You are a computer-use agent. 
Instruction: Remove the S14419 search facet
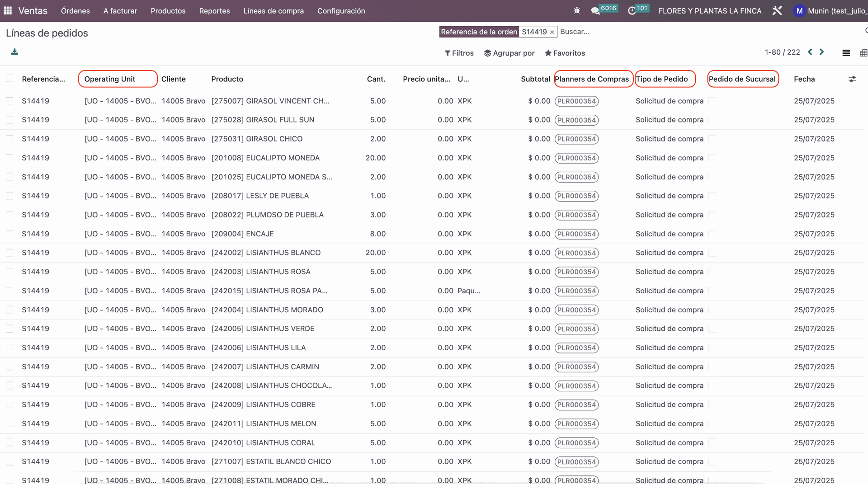click(x=552, y=32)
